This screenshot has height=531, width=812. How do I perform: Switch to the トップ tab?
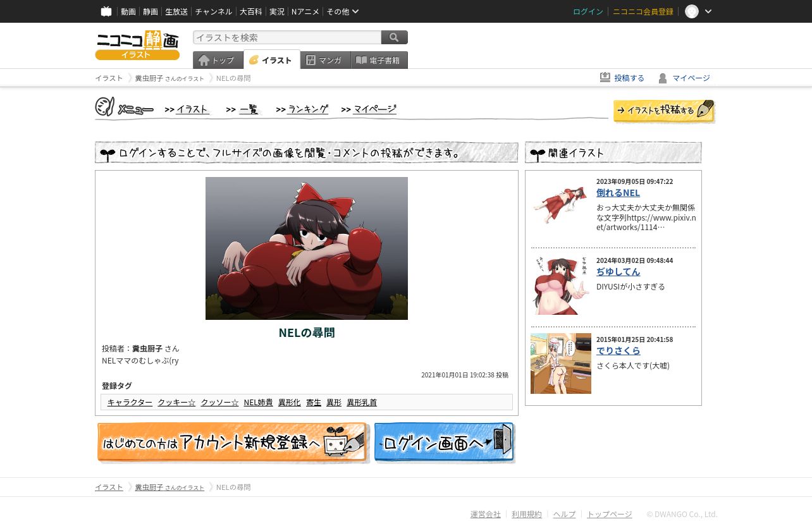click(x=218, y=60)
